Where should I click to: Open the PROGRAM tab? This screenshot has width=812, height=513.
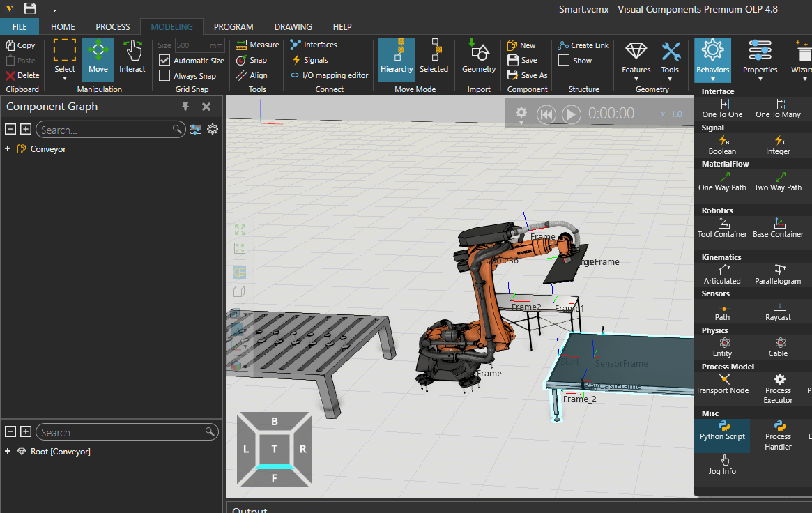click(x=233, y=27)
